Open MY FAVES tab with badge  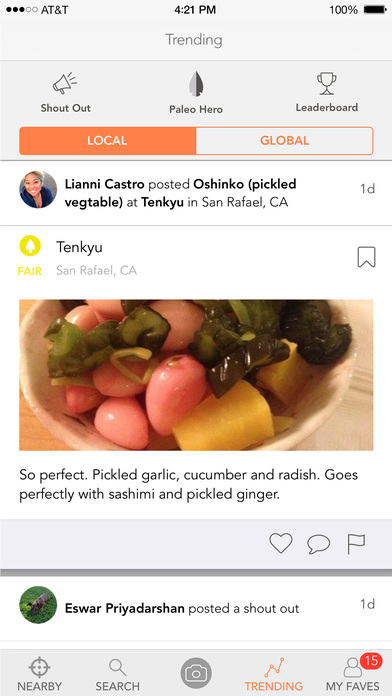353,674
